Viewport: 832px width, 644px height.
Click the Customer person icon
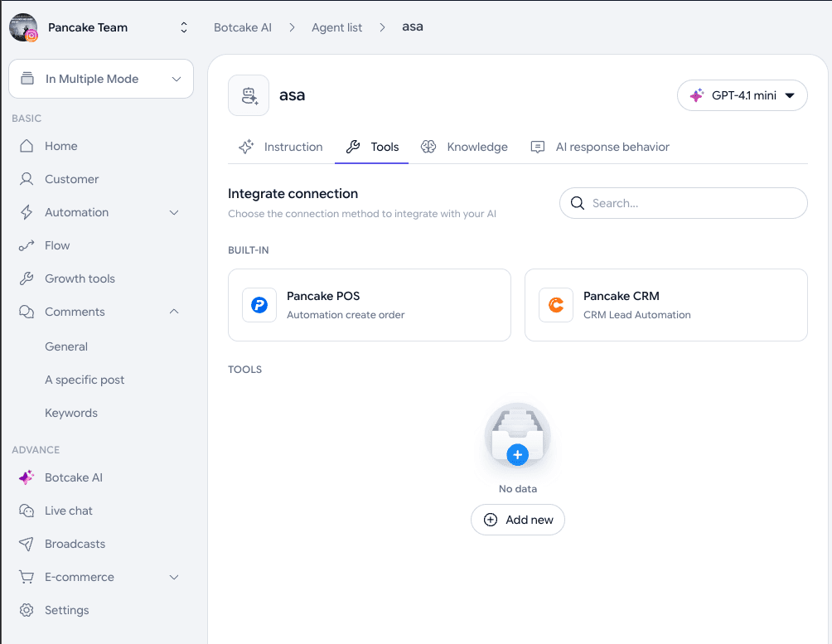[x=27, y=179]
